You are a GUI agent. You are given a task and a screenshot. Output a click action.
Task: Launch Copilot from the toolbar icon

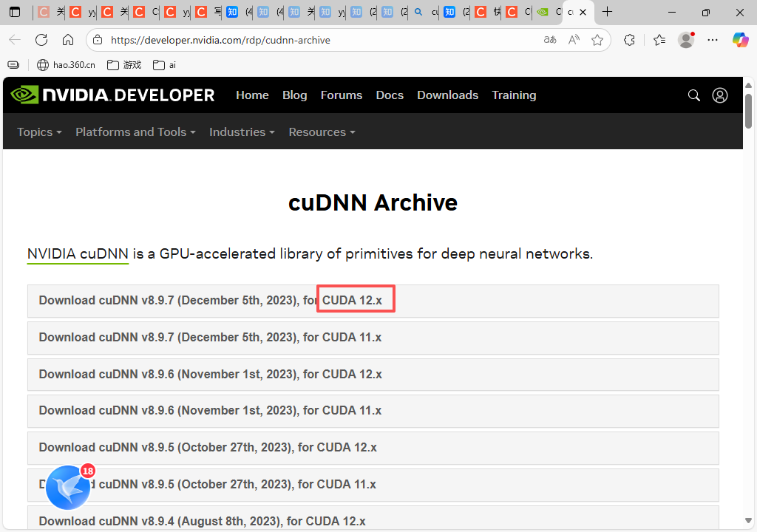(740, 40)
